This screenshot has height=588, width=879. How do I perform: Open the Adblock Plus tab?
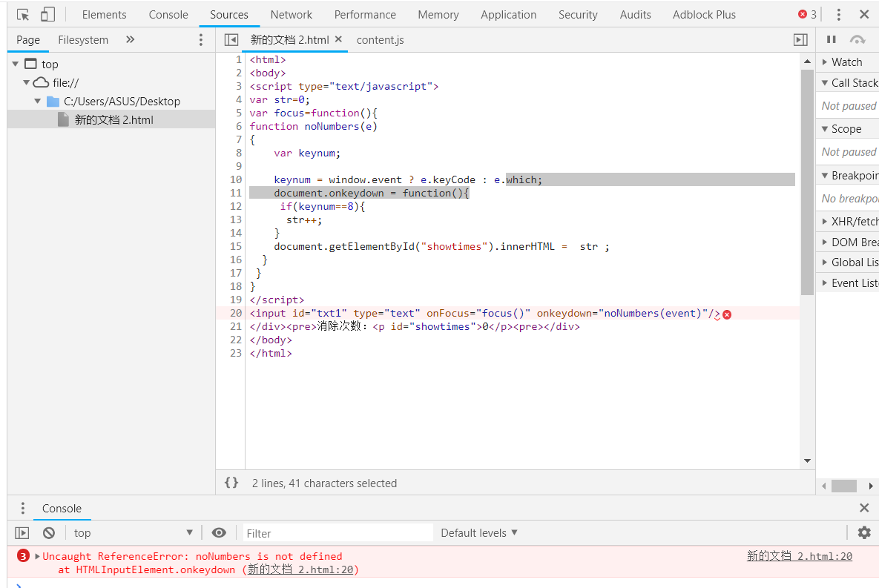(x=704, y=15)
